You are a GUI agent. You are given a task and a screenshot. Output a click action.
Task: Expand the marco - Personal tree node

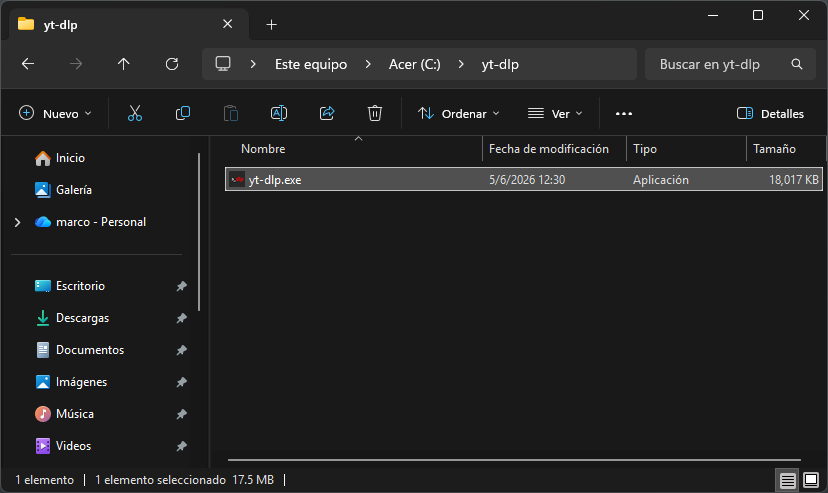click(17, 222)
